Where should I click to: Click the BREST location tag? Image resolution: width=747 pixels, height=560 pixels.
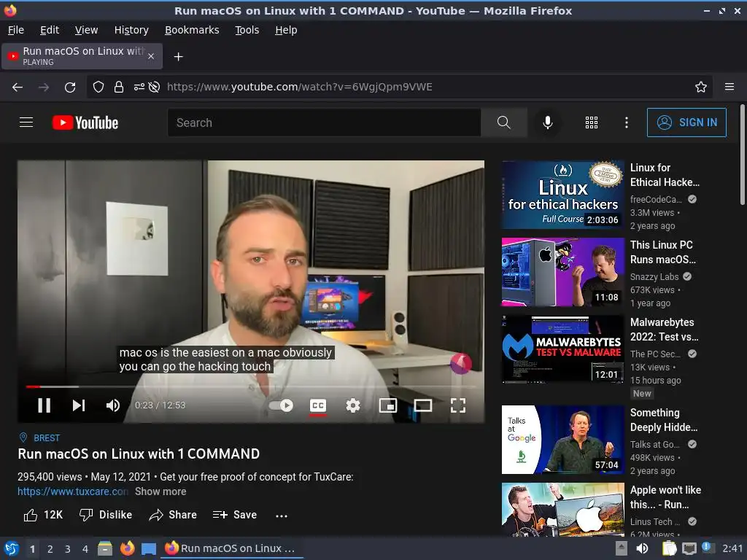[47, 438]
